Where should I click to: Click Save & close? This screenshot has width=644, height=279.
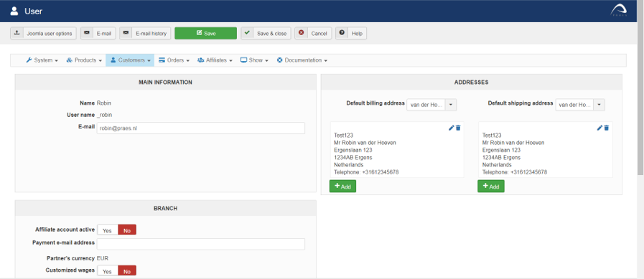pyautogui.click(x=266, y=33)
